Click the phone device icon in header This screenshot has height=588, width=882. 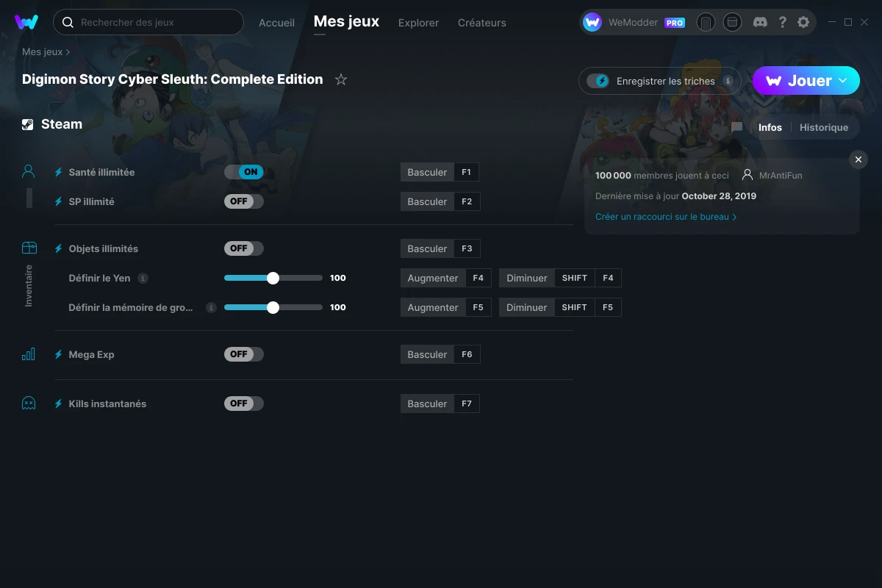tap(706, 22)
